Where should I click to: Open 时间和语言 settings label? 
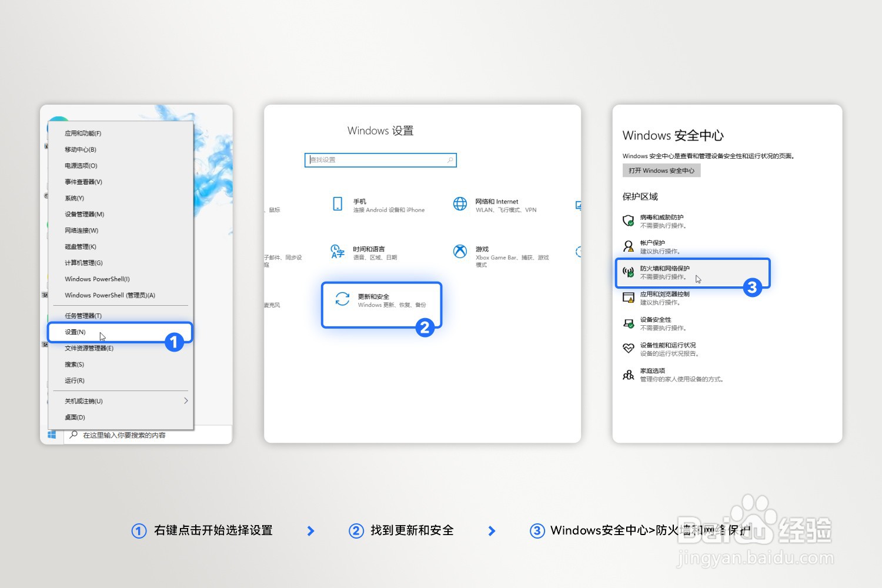click(369, 249)
